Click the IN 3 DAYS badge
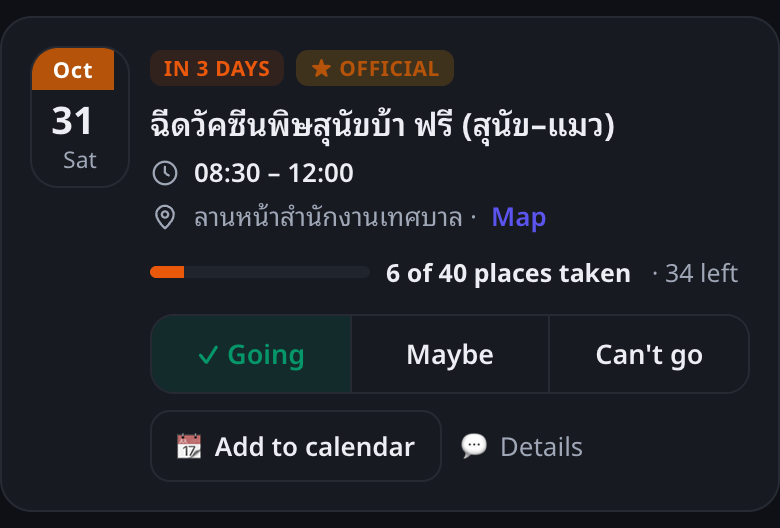780x528 pixels. point(217,68)
